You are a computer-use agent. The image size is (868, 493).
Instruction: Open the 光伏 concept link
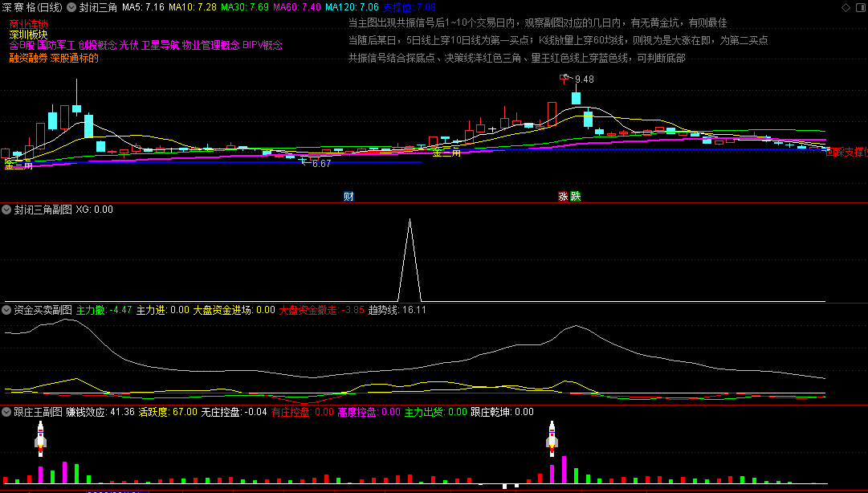click(128, 46)
